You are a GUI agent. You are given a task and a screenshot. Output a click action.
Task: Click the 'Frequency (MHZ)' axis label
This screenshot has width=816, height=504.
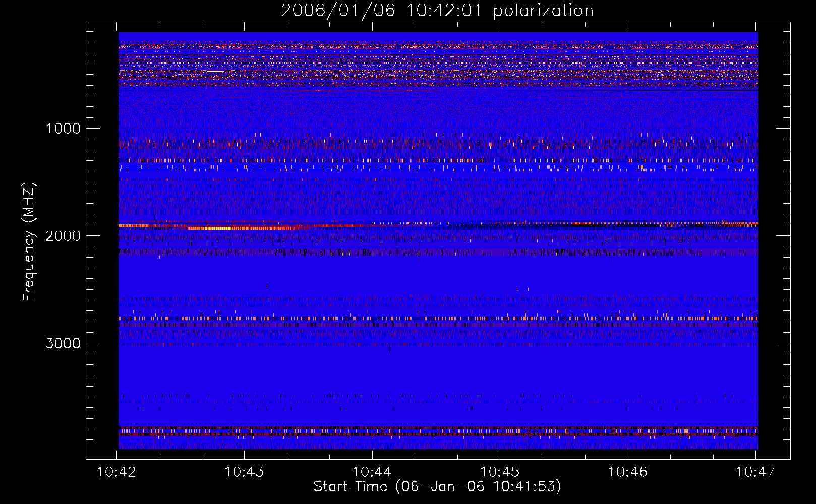(29, 242)
